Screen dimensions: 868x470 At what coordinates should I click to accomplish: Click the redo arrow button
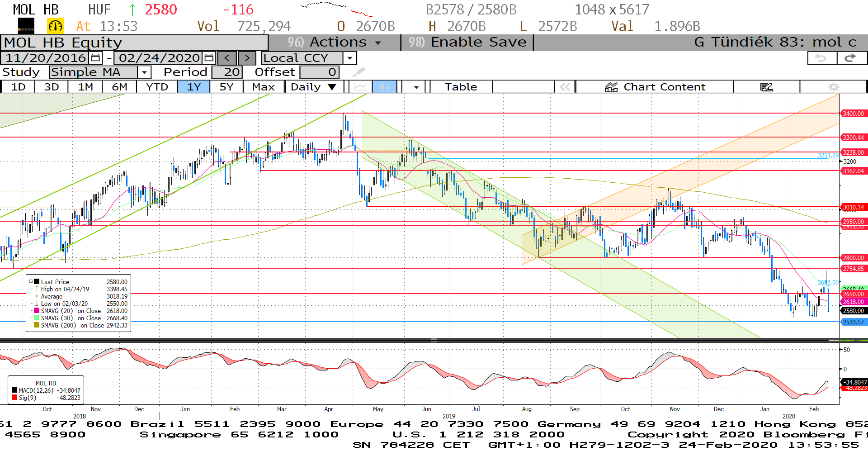(851, 58)
